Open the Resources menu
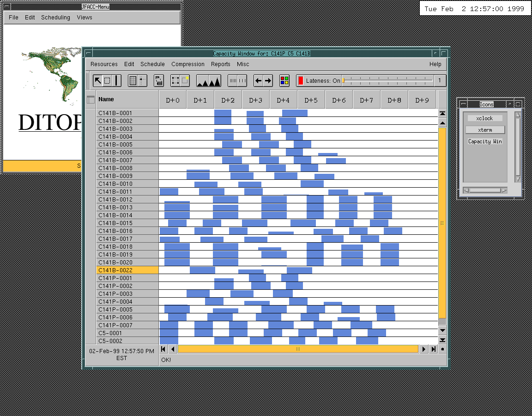The width and height of the screenshot is (532, 416). (x=104, y=64)
